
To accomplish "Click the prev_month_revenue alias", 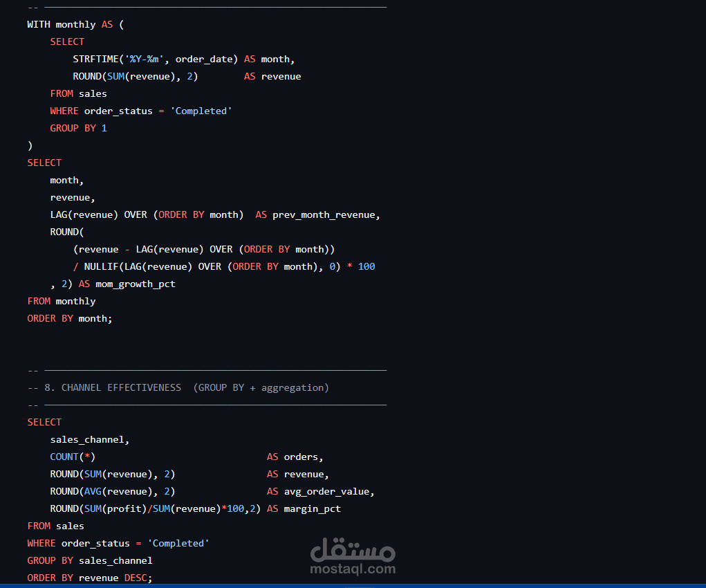I will click(x=326, y=215).
